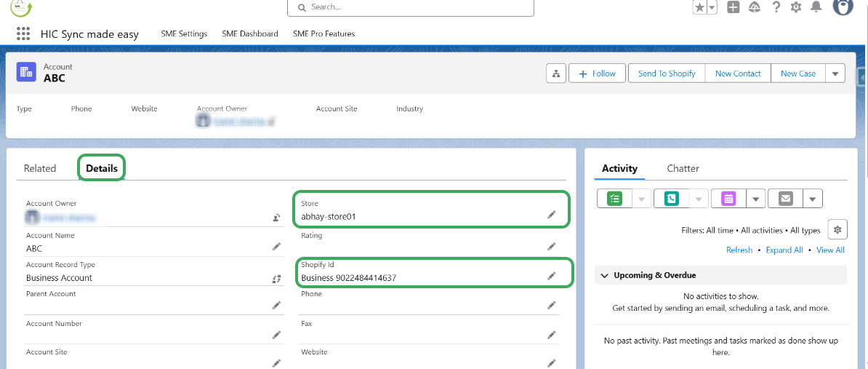Click the Global Actions plus icon

click(734, 7)
